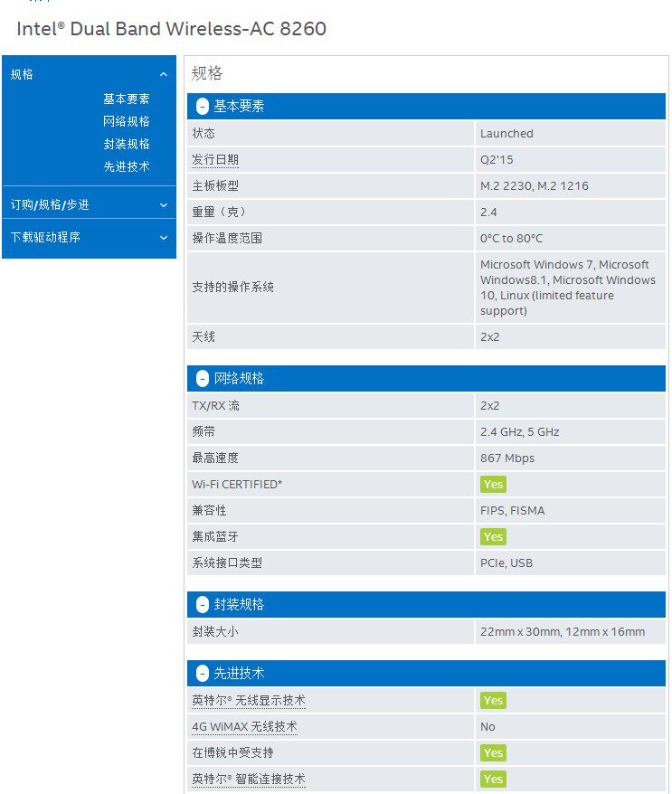Click the 22mm x 30mm, 12mm x 16mm value
Image resolution: width=672 pixels, height=794 pixels.
pyautogui.click(x=563, y=632)
